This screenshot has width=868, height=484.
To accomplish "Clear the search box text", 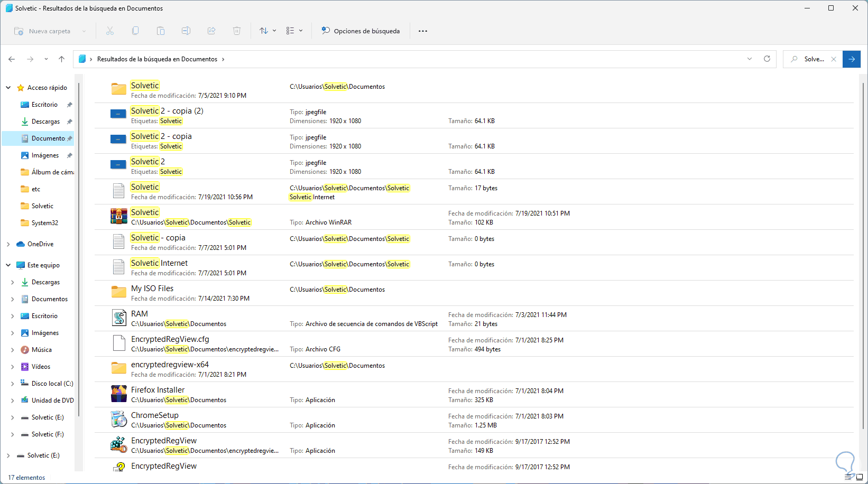I will click(x=834, y=59).
